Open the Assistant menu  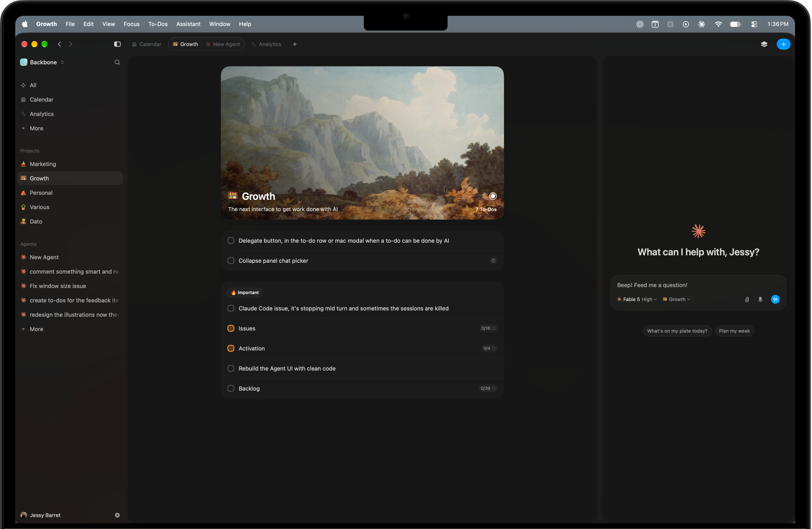click(x=188, y=24)
